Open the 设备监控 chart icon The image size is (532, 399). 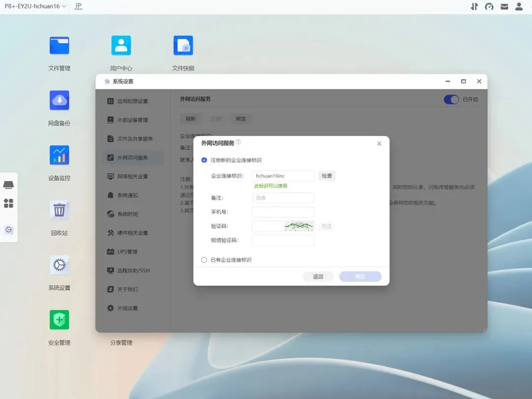(60, 155)
